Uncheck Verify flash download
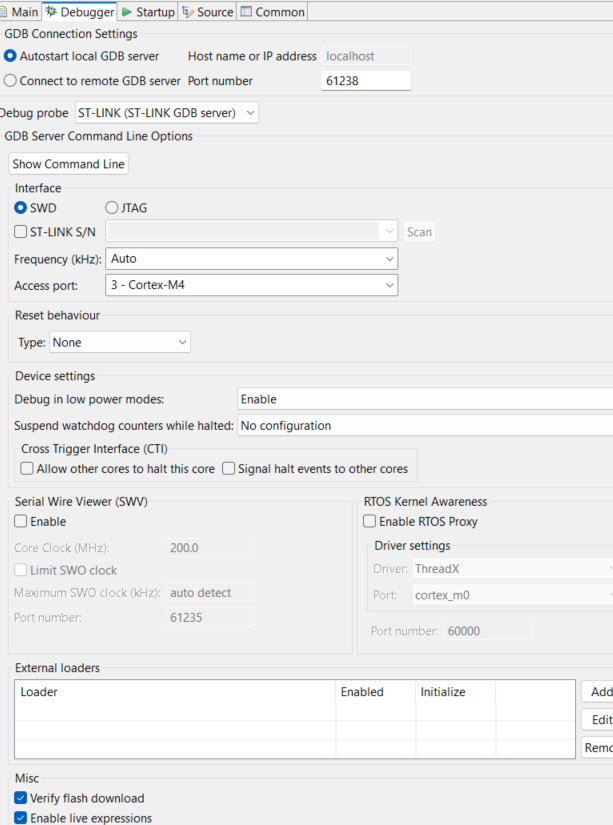Screen dimensions: 613x825 [21, 798]
